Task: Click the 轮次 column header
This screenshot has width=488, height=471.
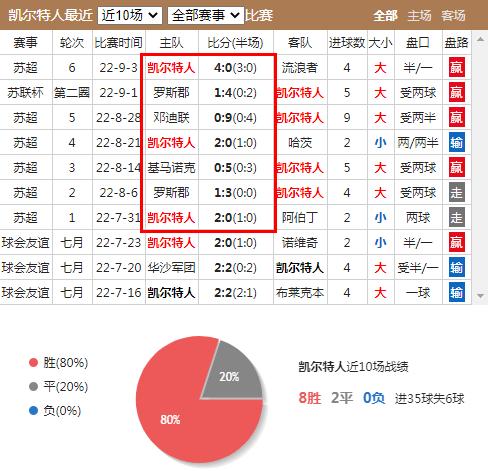Action: tap(72, 43)
